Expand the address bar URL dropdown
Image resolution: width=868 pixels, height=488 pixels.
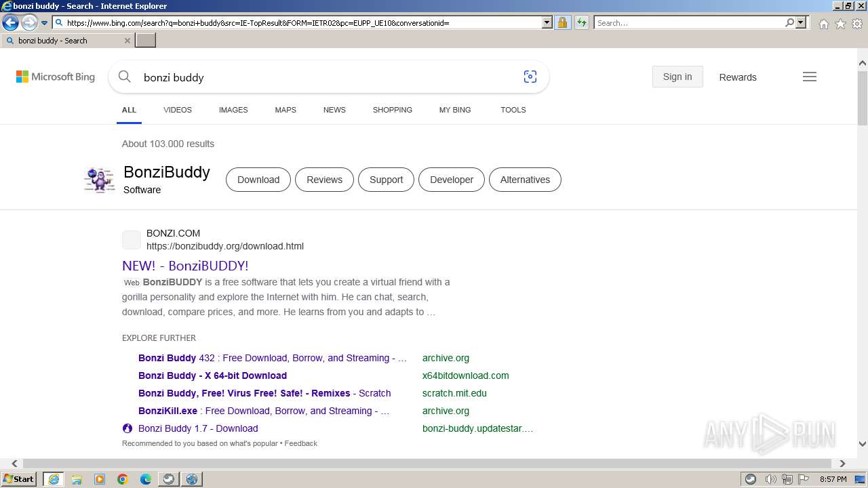[547, 22]
